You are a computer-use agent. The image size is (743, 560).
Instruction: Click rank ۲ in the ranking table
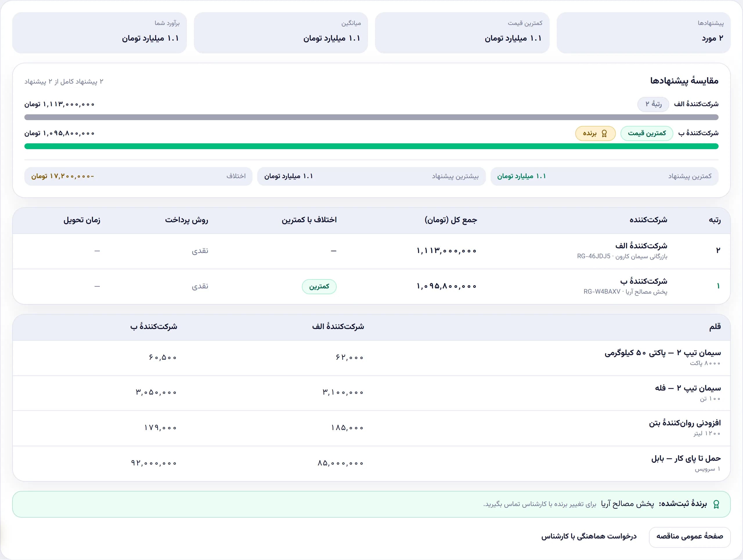718,251
